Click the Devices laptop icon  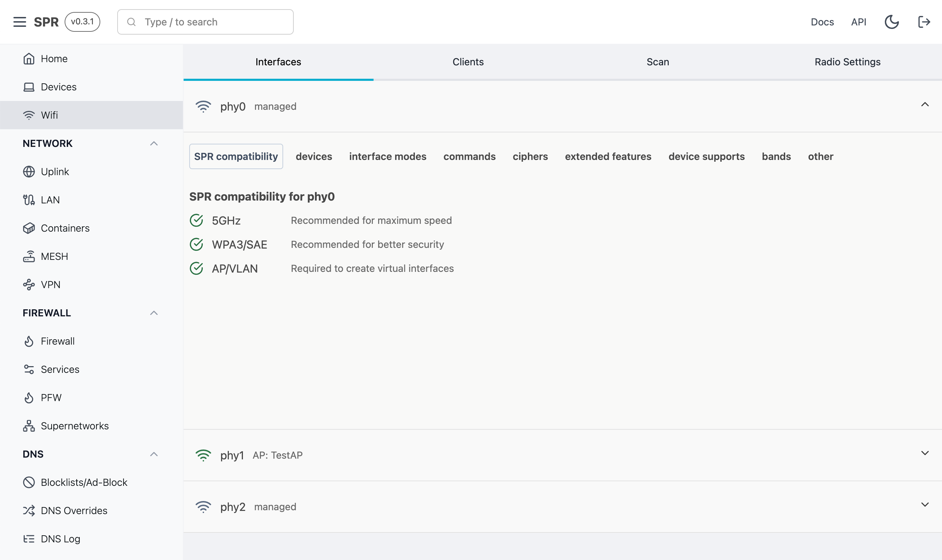(29, 87)
